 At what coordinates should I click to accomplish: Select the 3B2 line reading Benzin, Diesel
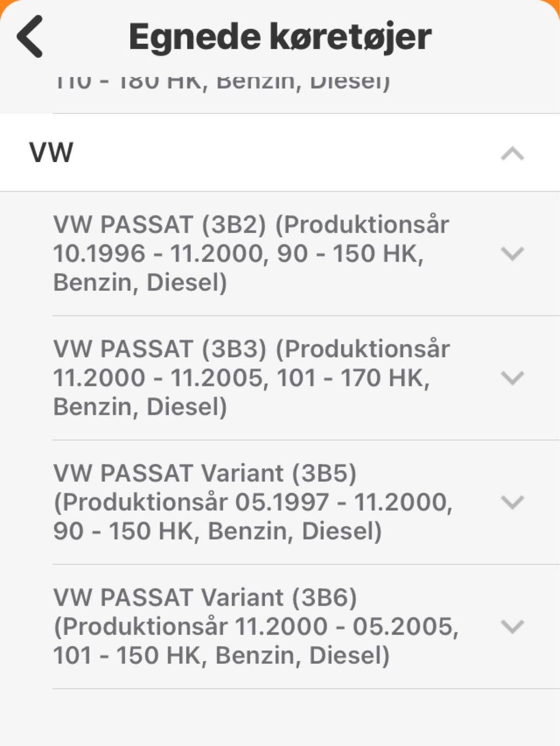click(140, 283)
